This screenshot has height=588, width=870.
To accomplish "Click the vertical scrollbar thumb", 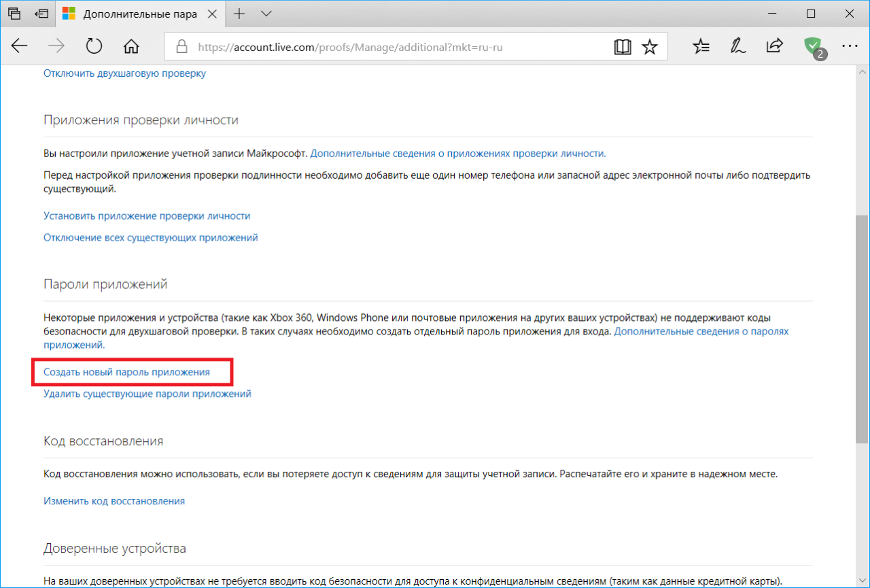I will pyautogui.click(x=863, y=328).
